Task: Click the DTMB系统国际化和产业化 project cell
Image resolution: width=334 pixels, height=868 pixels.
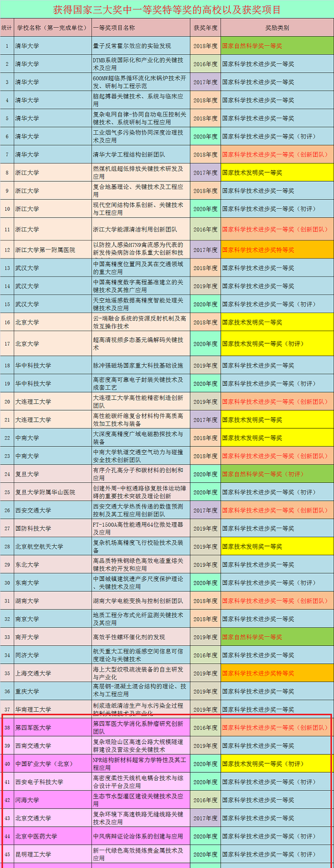Action: (141, 64)
